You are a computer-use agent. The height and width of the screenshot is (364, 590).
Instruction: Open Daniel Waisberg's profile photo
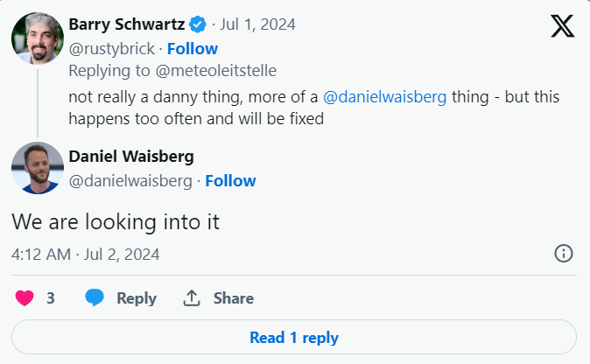pyautogui.click(x=37, y=167)
